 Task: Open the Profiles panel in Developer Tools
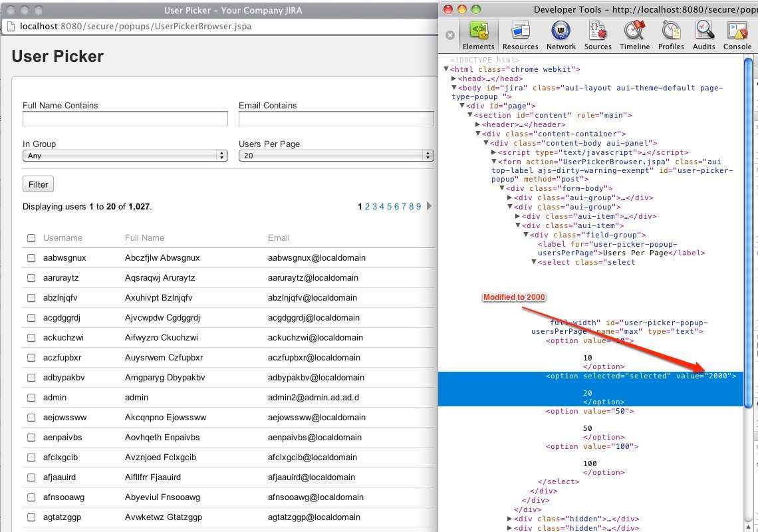[671, 35]
